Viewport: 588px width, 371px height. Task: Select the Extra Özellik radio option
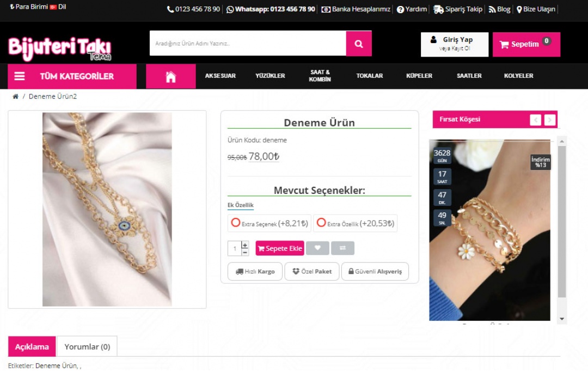[321, 223]
